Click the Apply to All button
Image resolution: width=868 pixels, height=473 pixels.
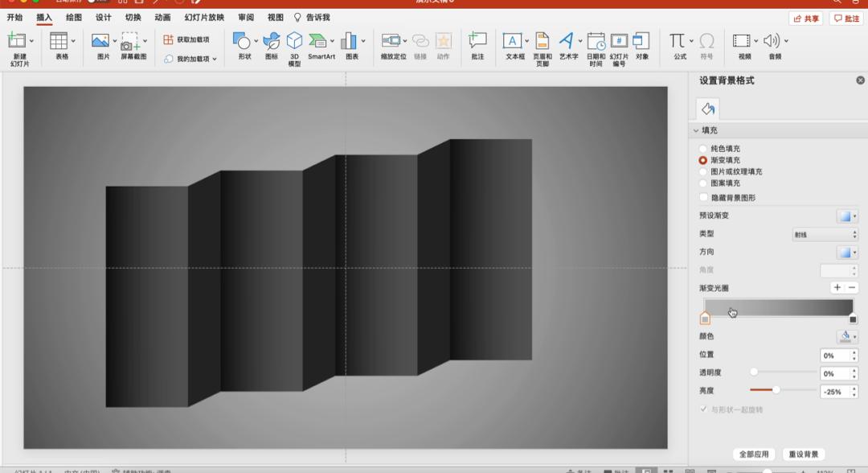755,454
